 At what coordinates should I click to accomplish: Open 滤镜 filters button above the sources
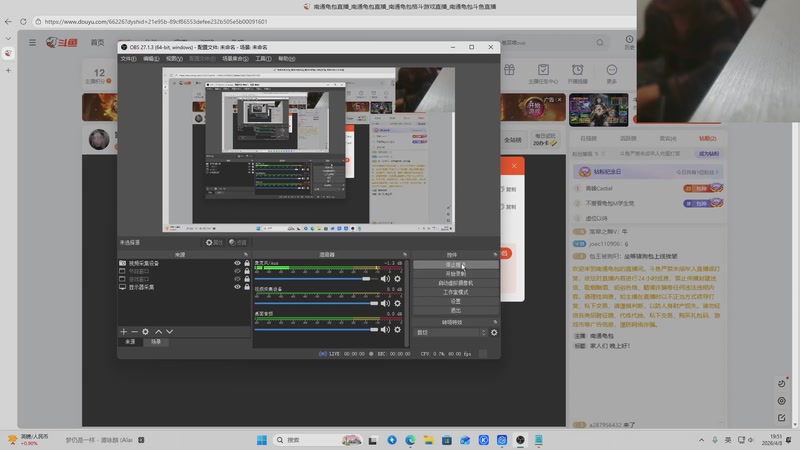(238, 243)
